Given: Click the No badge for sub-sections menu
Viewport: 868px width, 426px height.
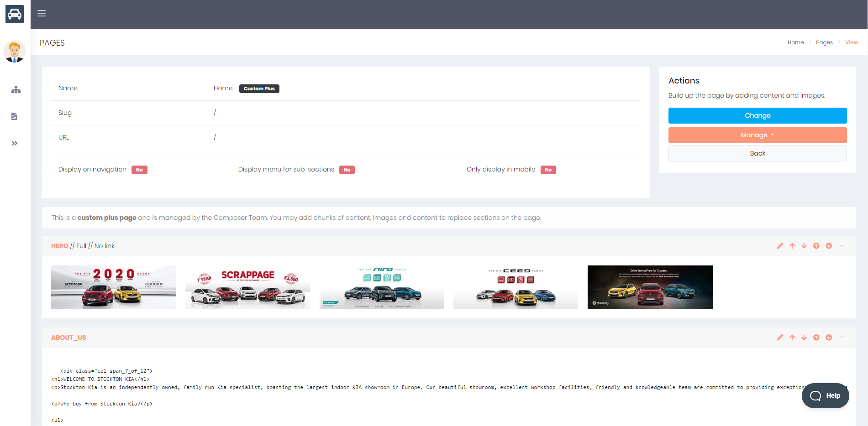Looking at the screenshot, I should (347, 170).
